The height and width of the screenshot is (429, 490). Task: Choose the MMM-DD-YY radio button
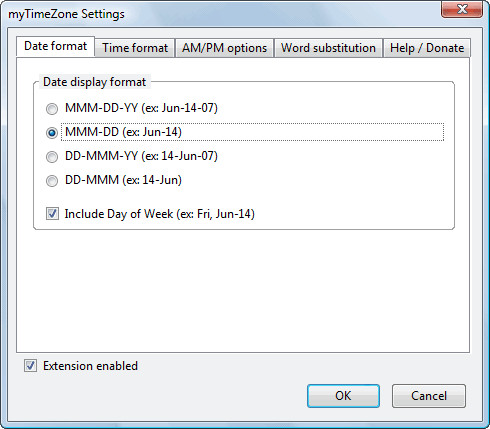pyautogui.click(x=52, y=109)
